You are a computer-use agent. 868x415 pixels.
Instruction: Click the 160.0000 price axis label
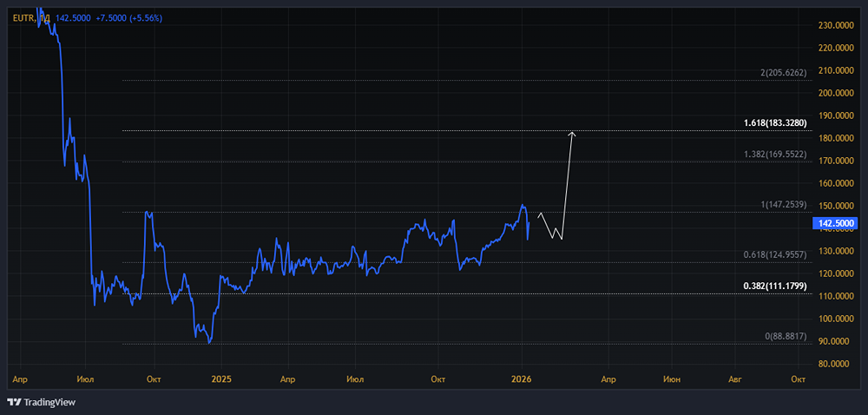pos(837,183)
